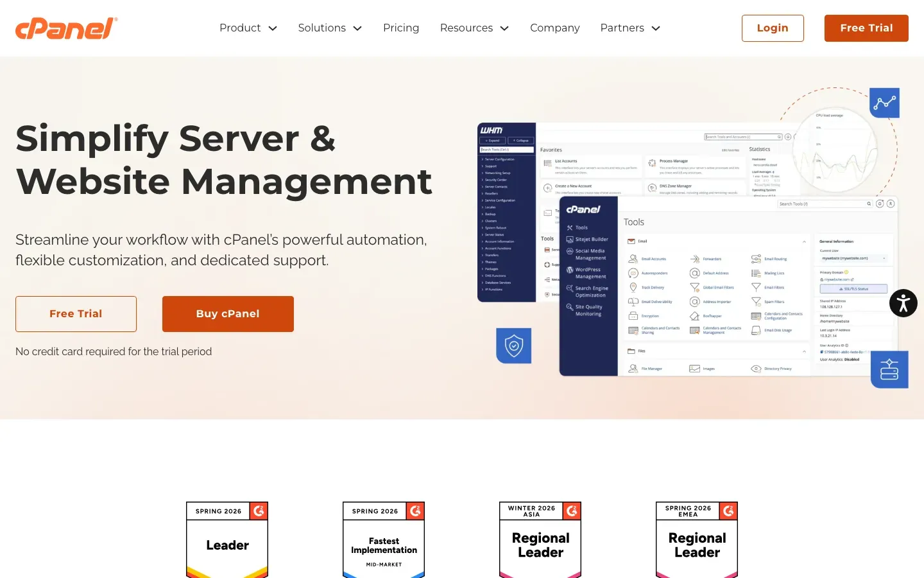Viewport: 924px width, 578px height.
Task: Click 'No credit card required for the trial period'
Action: tap(114, 351)
